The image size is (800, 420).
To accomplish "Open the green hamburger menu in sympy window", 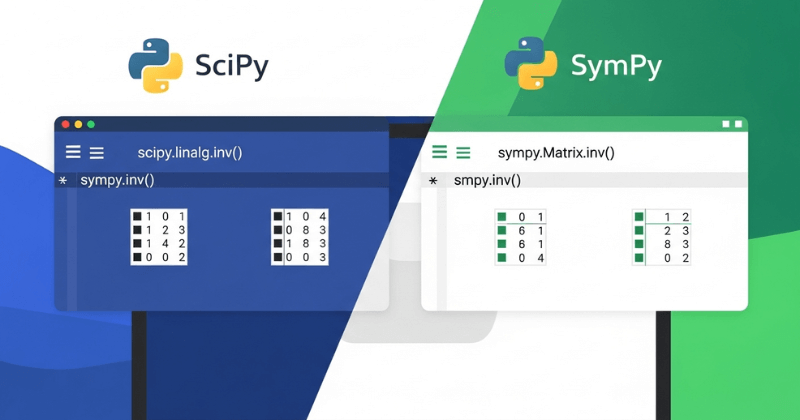I will (439, 152).
